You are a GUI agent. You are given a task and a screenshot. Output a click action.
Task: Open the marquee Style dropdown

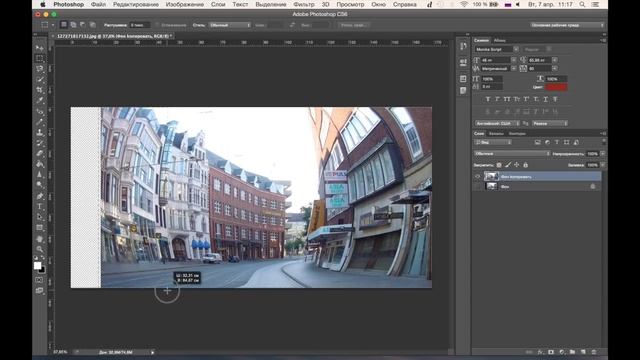pyautogui.click(x=230, y=25)
